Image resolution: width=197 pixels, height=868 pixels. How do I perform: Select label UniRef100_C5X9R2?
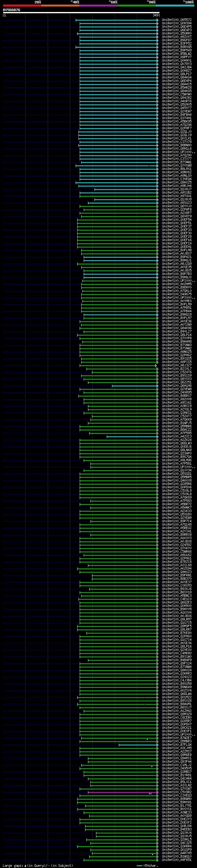[177, 793]
